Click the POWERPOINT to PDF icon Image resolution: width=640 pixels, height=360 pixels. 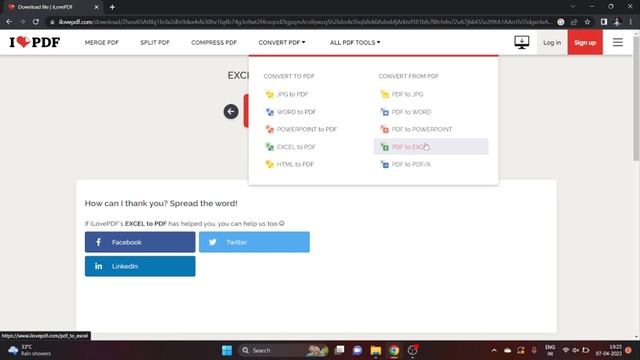269,129
